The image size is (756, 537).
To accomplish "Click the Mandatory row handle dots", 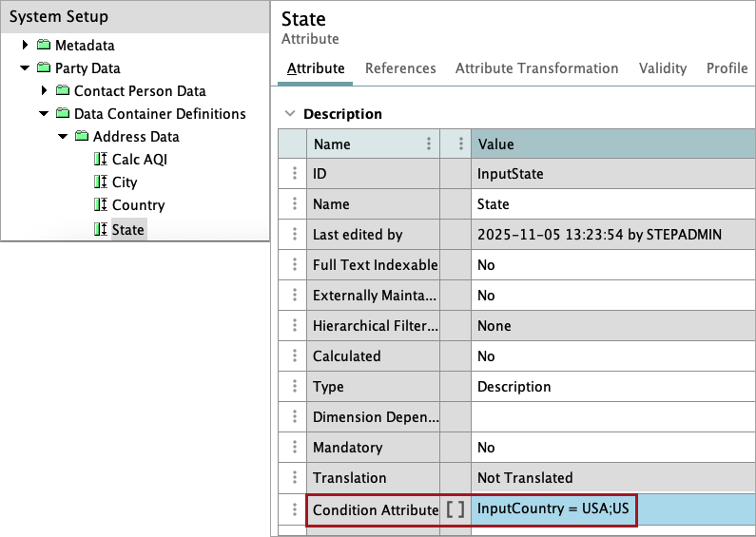I will tap(293, 448).
